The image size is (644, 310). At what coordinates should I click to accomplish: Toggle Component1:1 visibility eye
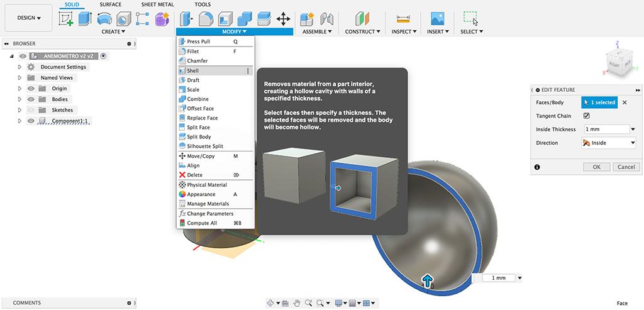(x=31, y=121)
